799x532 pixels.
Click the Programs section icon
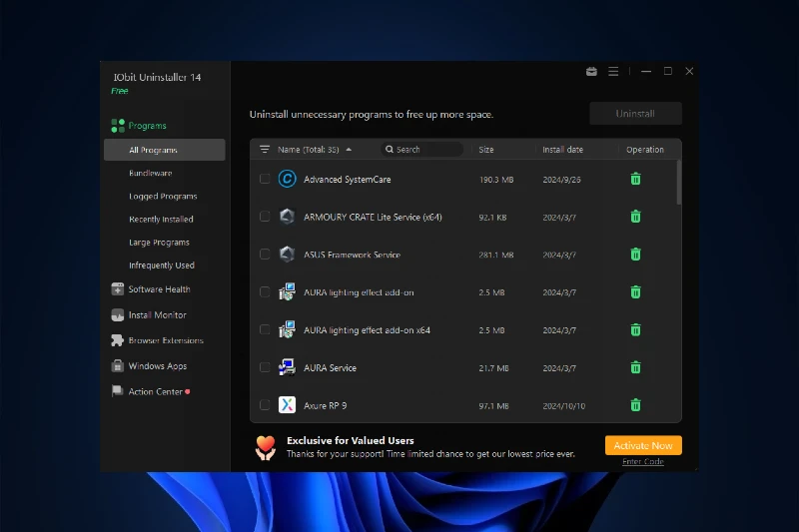click(118, 125)
